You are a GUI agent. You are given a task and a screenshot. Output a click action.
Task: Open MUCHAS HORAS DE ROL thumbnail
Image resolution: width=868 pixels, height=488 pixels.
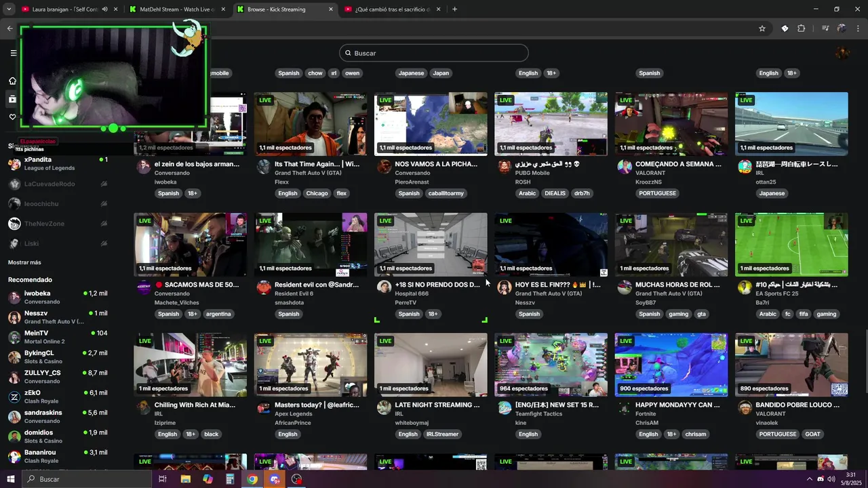[671, 245]
